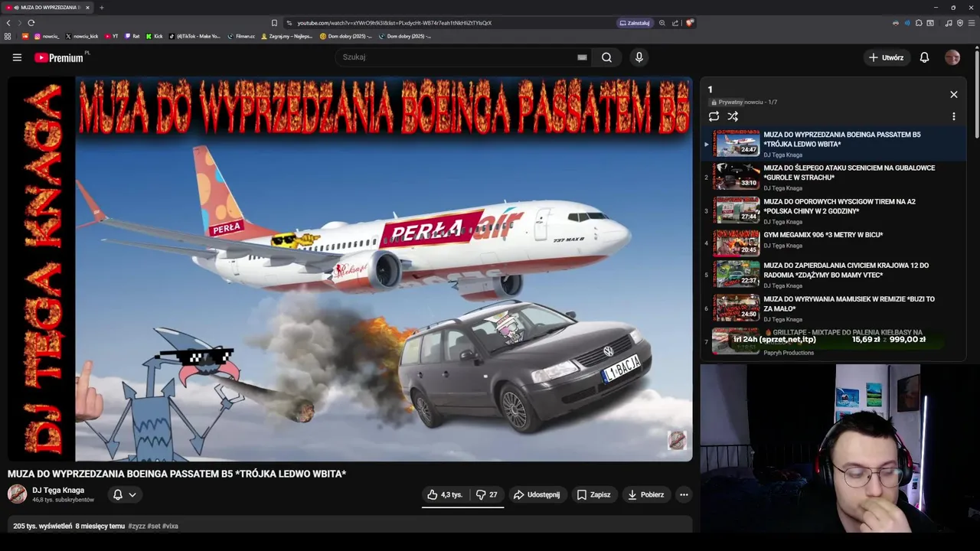Dislike the video showing 27
This screenshot has height=551, width=980.
(x=486, y=494)
